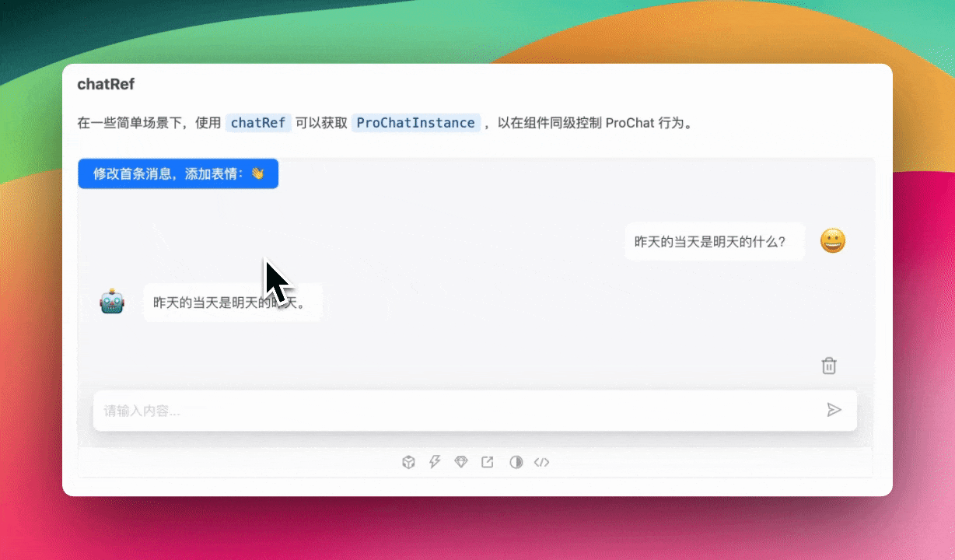The image size is (955, 560).
Task: Open demo in CodeSandbox cube icon
Action: [x=408, y=462]
